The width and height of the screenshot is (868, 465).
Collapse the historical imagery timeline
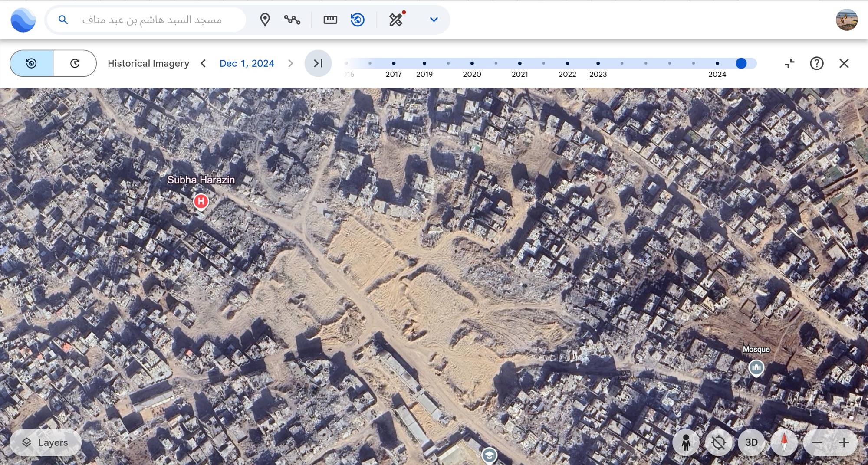coord(789,63)
